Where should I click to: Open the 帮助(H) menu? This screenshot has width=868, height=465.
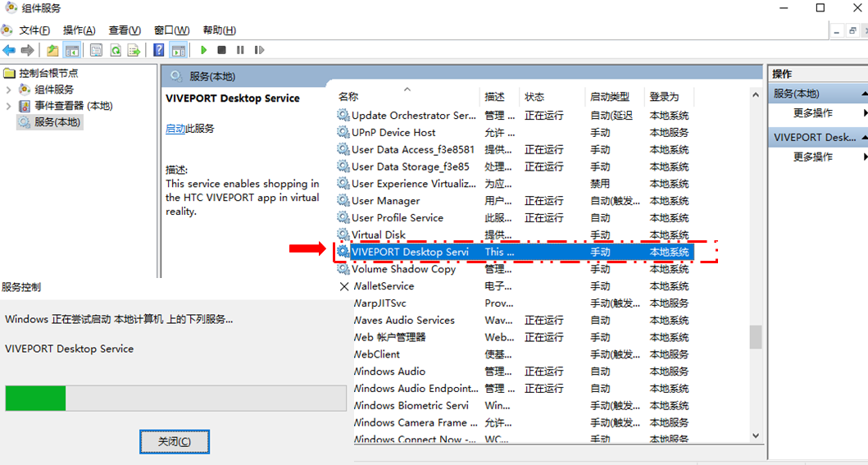click(x=219, y=30)
